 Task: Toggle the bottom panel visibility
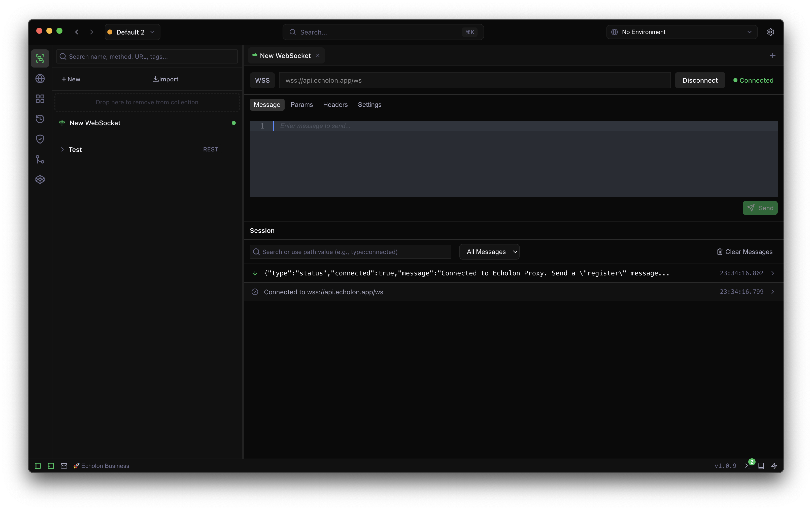click(x=51, y=465)
